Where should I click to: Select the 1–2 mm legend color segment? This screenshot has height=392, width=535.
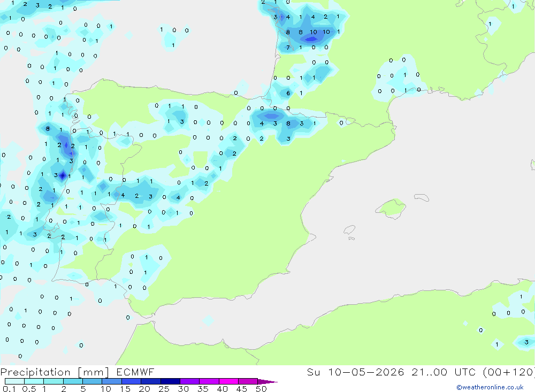(53, 381)
